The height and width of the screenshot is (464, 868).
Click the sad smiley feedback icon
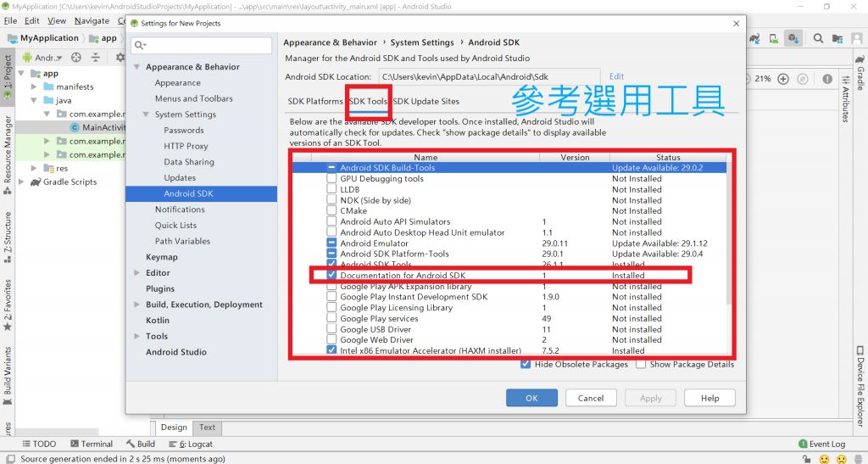pos(841,459)
